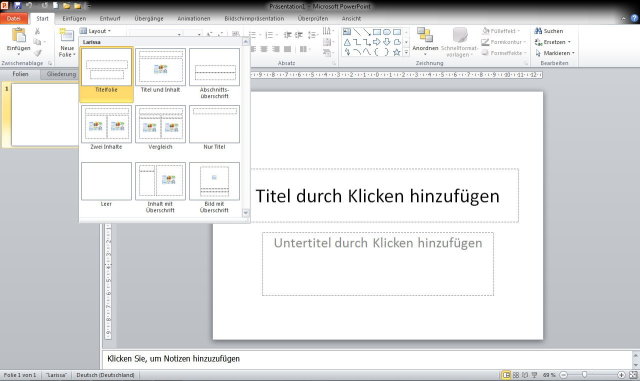
Task: Choose the Titelfolie layout
Action: pyautogui.click(x=107, y=74)
